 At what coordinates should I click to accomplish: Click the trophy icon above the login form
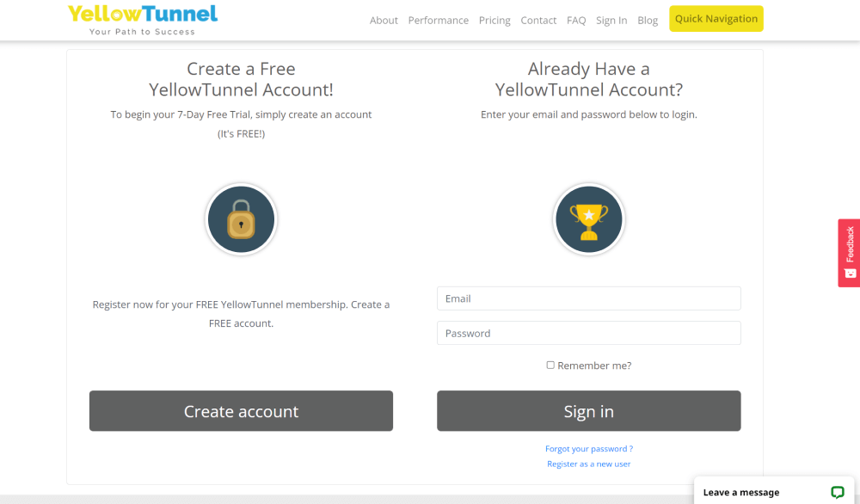(x=588, y=219)
